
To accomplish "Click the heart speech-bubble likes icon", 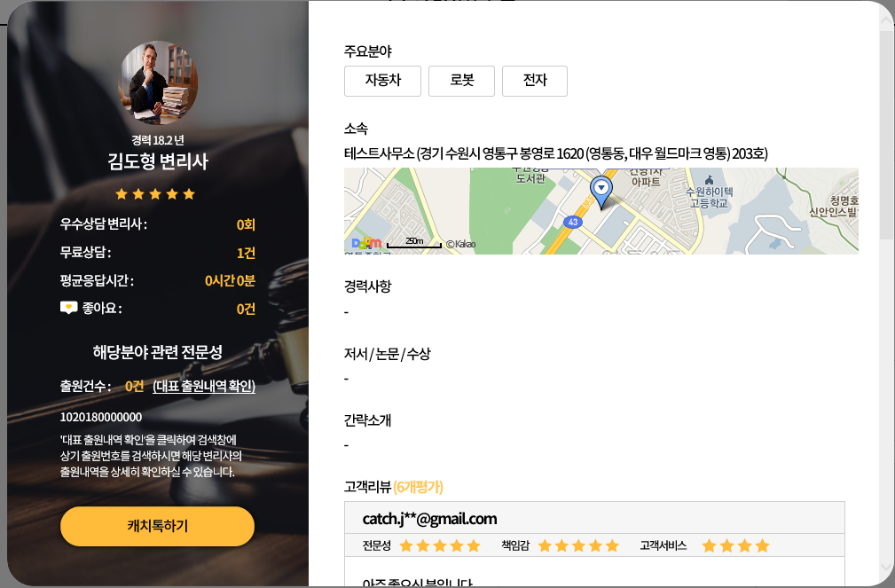I will [68, 309].
